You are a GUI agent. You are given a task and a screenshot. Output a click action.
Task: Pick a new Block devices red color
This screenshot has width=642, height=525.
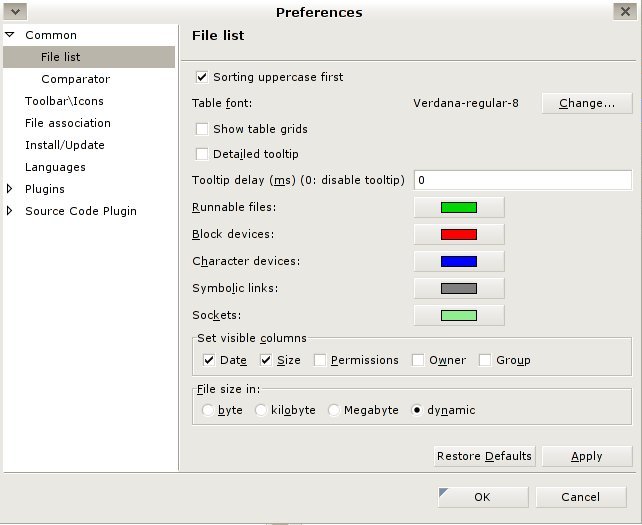(x=459, y=234)
